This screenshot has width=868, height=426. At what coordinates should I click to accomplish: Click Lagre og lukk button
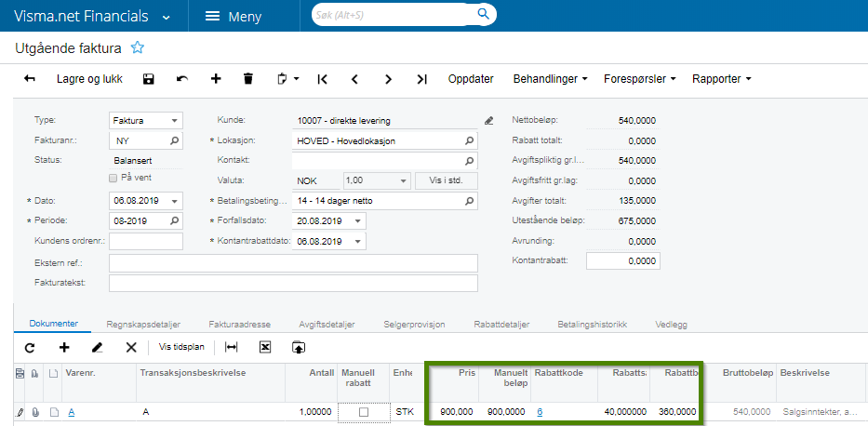tap(89, 79)
